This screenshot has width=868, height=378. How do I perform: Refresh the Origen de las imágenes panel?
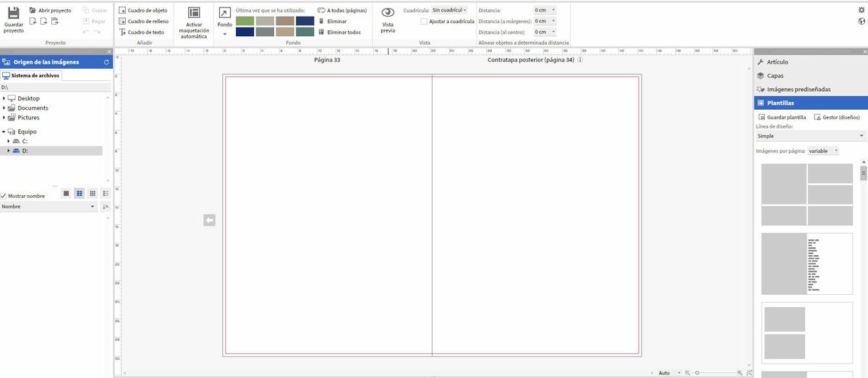click(x=106, y=62)
